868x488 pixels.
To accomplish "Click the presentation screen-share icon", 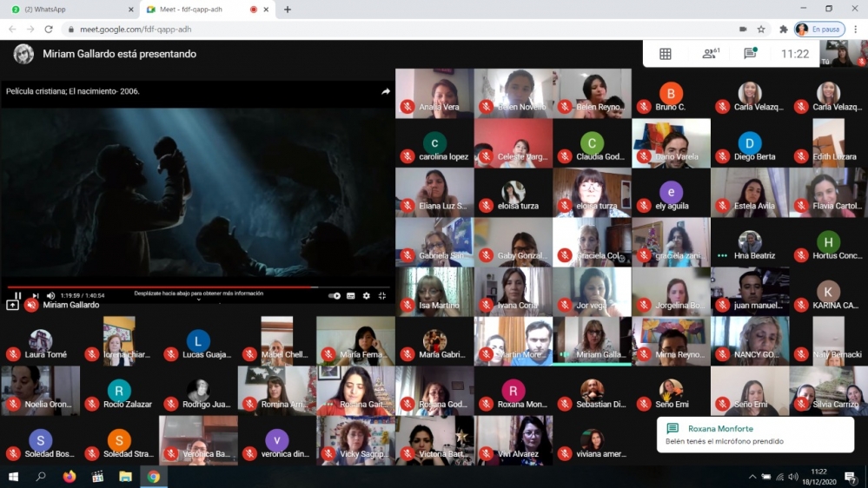I will [x=12, y=305].
